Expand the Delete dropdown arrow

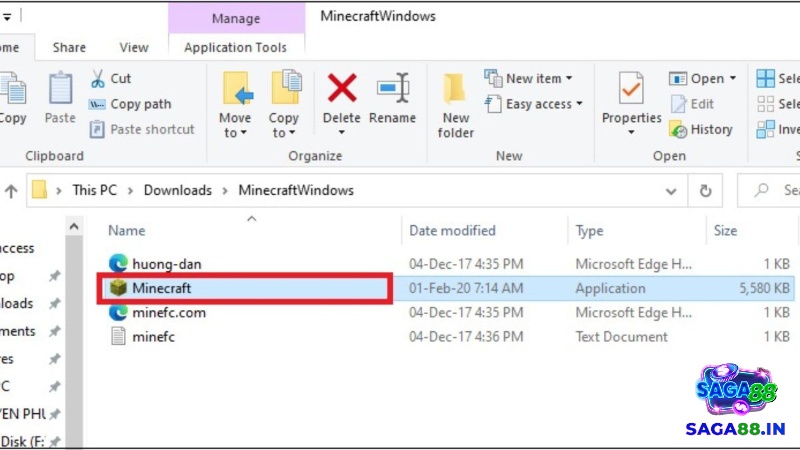342,133
